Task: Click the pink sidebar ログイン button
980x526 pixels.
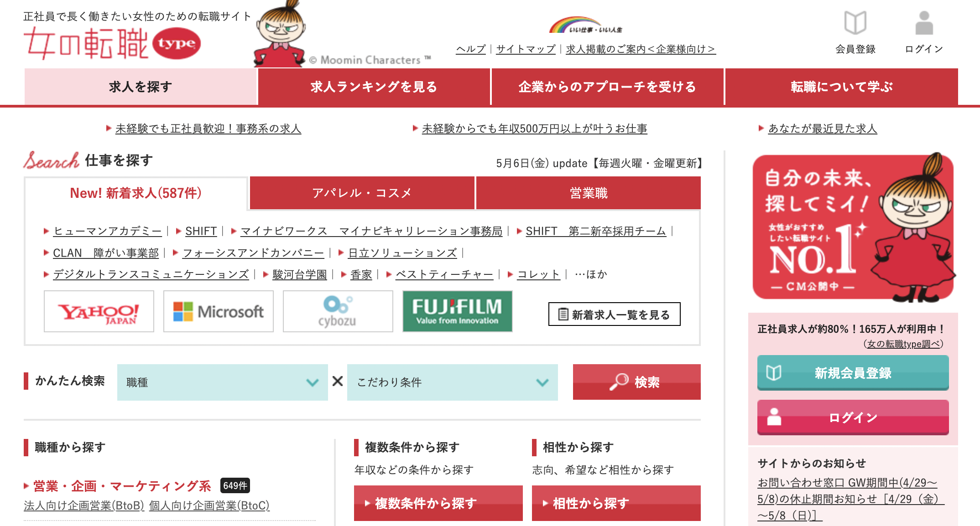Action: [x=853, y=417]
